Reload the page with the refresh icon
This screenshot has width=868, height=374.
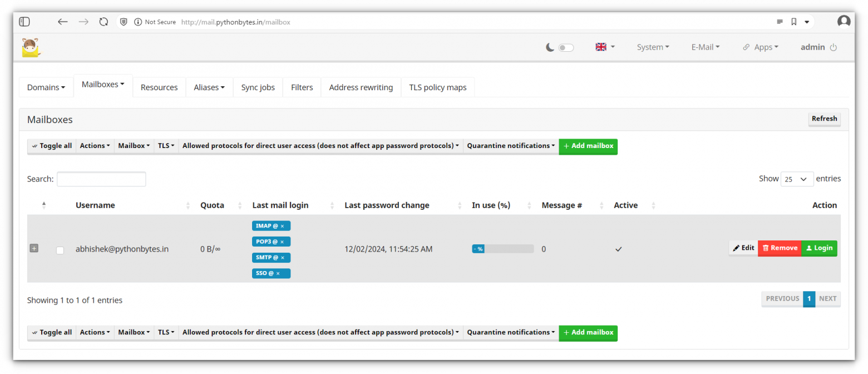[x=103, y=22]
